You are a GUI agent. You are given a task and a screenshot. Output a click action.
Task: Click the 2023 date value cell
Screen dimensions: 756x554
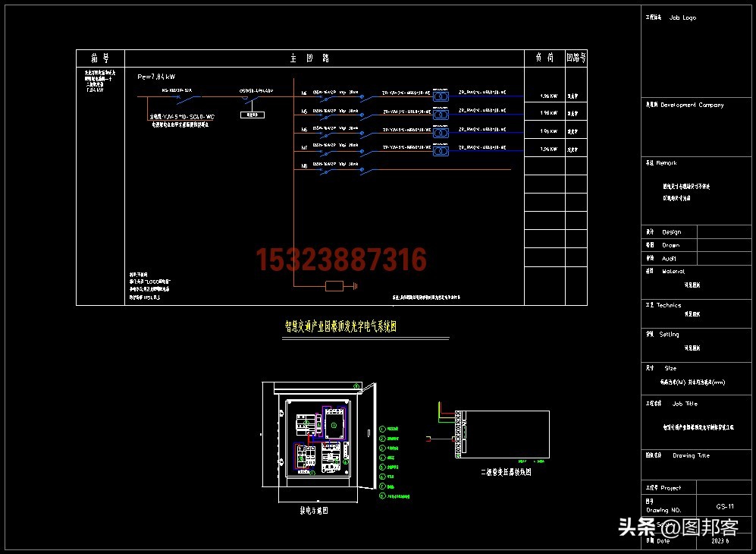pos(723,540)
